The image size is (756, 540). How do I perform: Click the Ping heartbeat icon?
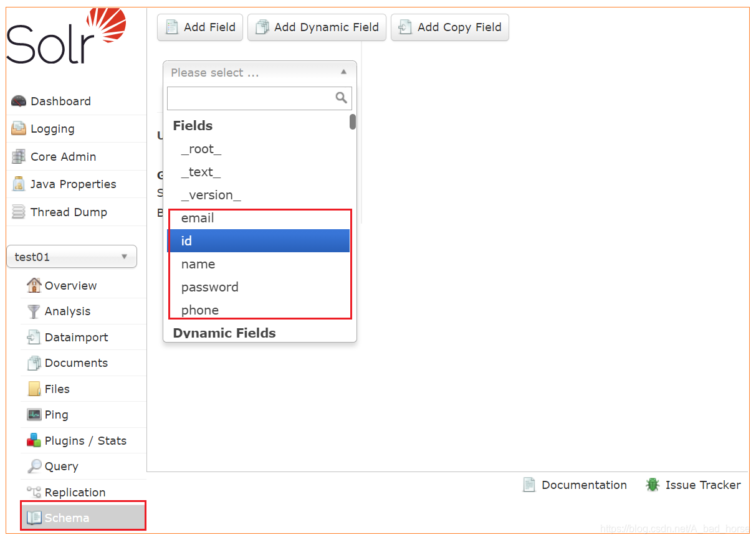point(34,414)
